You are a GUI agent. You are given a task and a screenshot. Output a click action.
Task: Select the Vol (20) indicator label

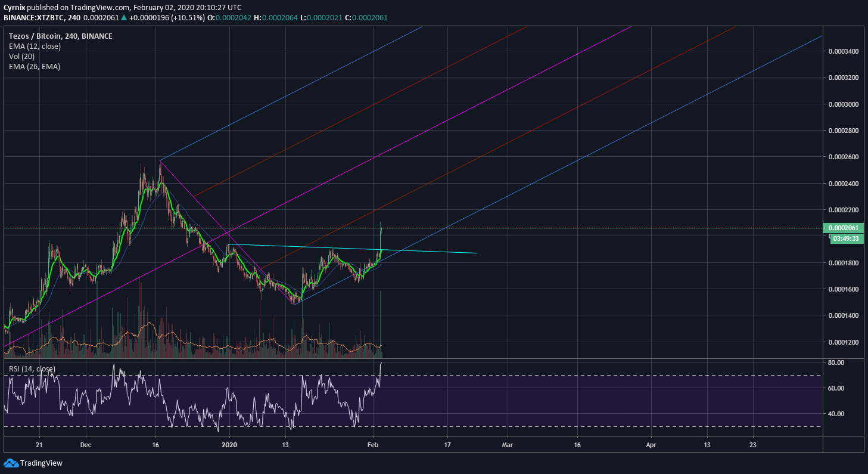point(21,56)
